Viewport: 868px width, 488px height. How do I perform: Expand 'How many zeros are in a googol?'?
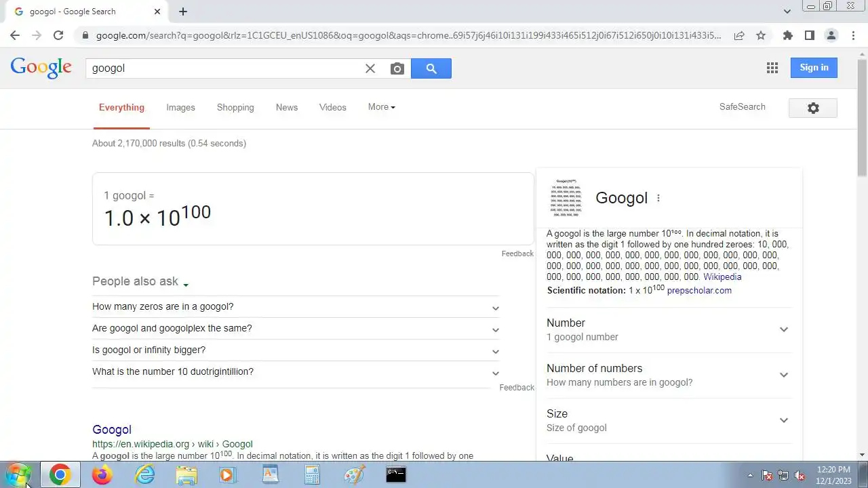pyautogui.click(x=296, y=306)
